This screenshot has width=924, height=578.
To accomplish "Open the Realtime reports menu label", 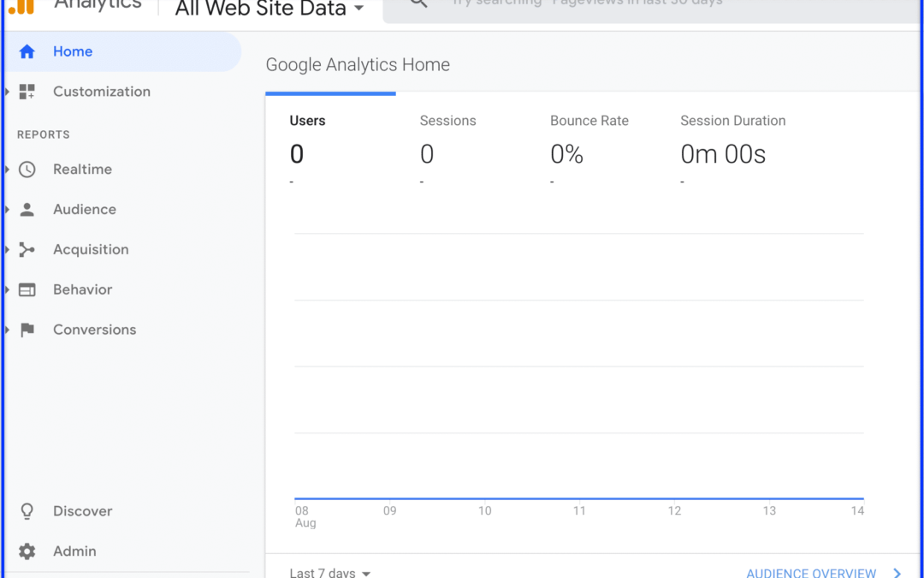I will (x=82, y=170).
